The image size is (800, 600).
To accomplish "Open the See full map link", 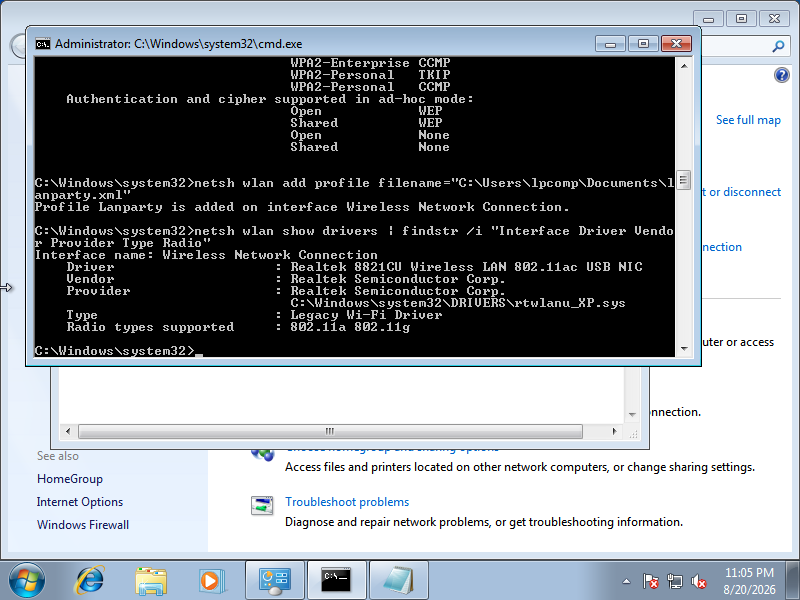I will point(748,120).
